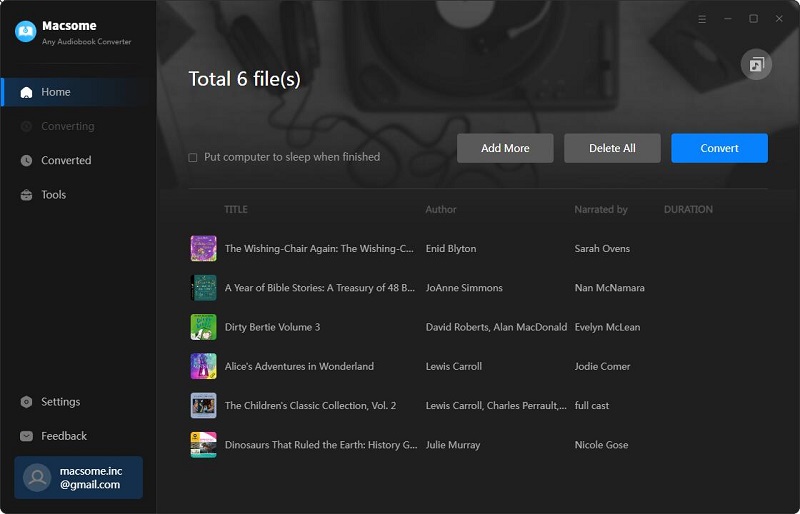Click author 'Julie Murray'
Screen dimensions: 800x514
453,445
